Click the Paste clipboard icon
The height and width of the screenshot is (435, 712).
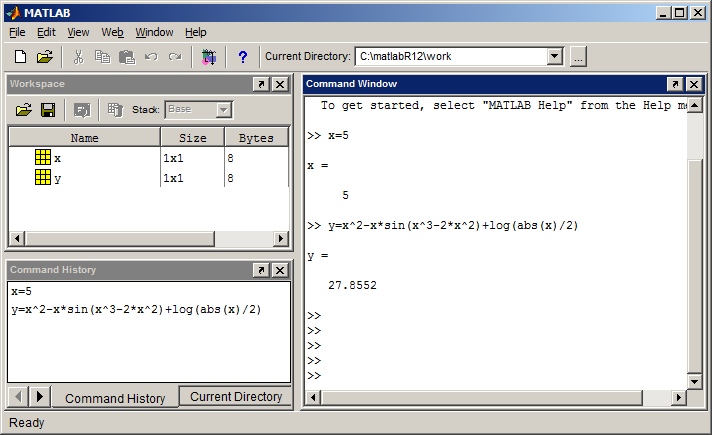tap(127, 57)
